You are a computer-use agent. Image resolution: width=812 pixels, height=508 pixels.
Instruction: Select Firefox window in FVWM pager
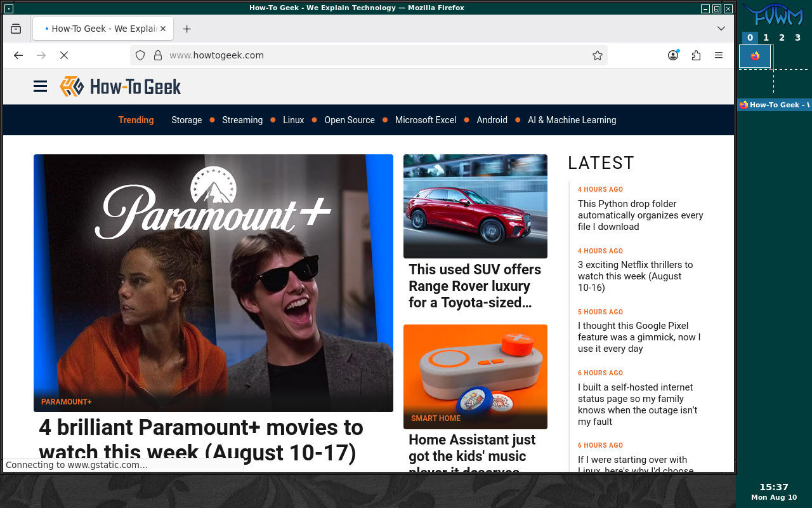pyautogui.click(x=755, y=57)
